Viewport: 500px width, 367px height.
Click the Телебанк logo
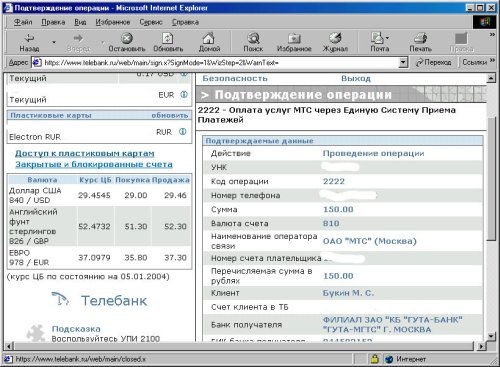point(99,300)
